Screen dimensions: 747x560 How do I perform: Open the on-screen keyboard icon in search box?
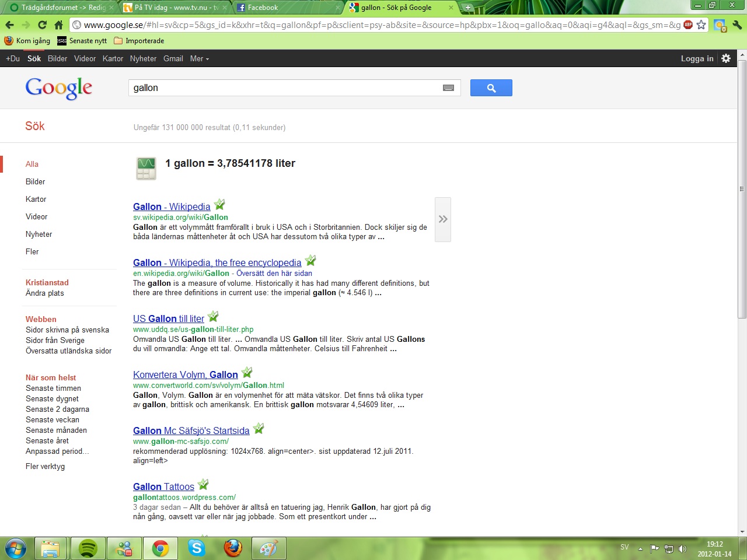pyautogui.click(x=448, y=88)
